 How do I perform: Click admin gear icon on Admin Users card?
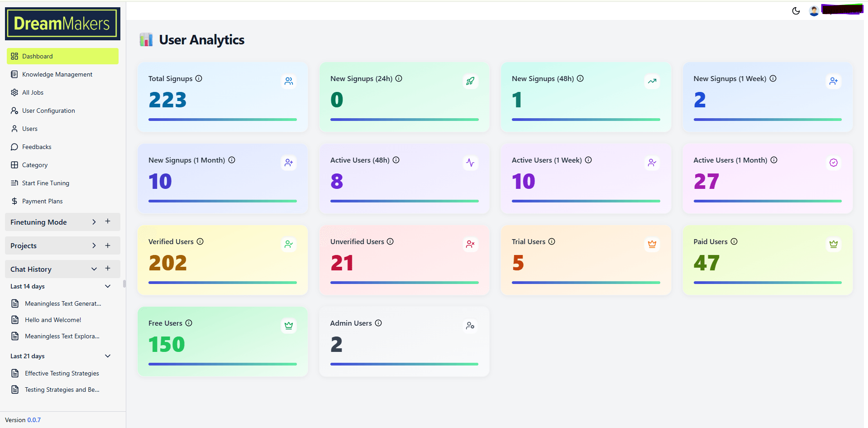coord(470,326)
